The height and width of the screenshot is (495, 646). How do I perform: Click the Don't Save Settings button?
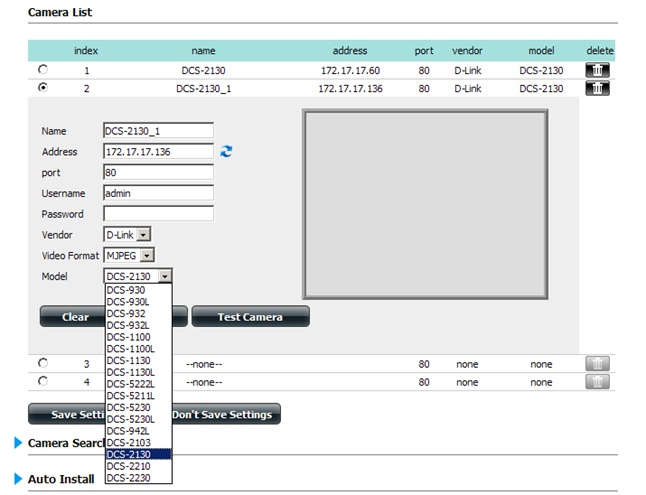coord(226,414)
